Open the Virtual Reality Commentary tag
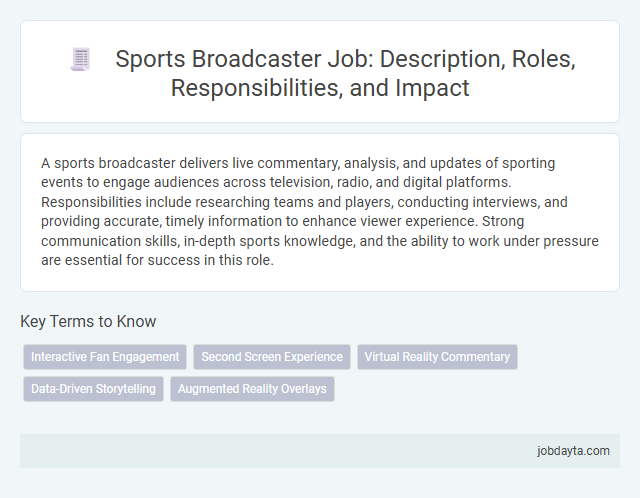Screen dimensions: 640x498 (x=437, y=357)
